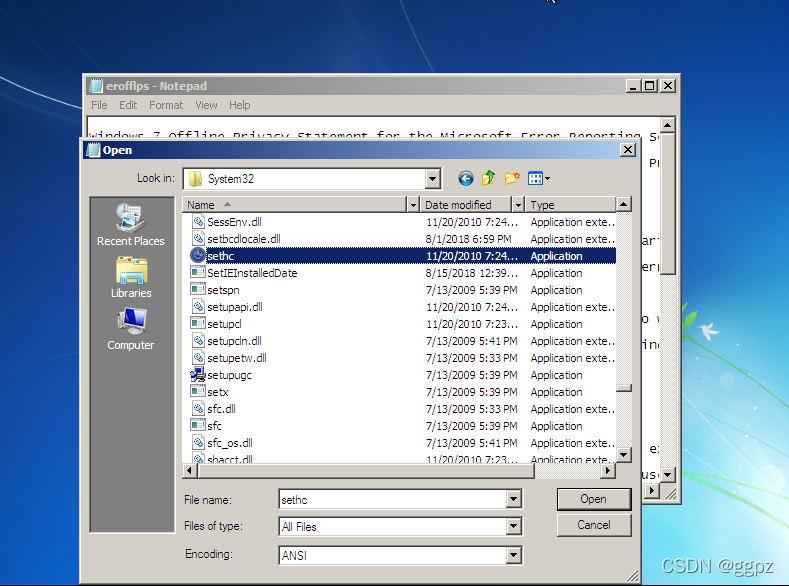Open Computer in the sidebar
Viewport: 789px width, 586px height.
coord(130,329)
